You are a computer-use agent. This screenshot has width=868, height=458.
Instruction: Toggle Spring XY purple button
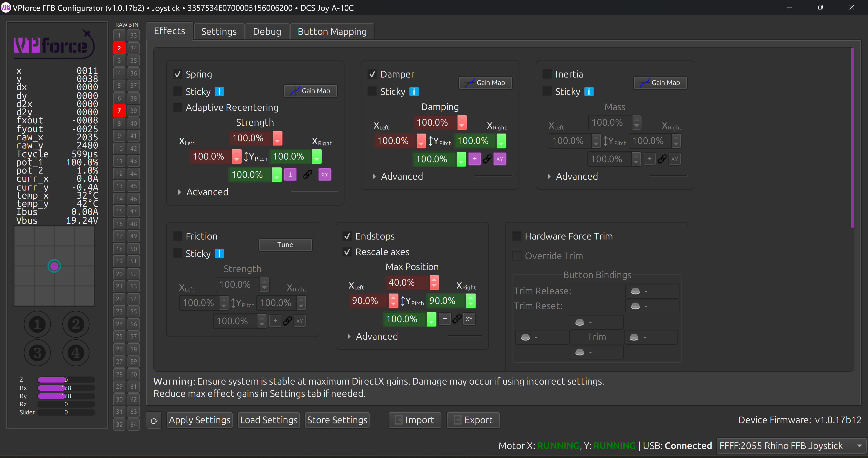coord(325,174)
